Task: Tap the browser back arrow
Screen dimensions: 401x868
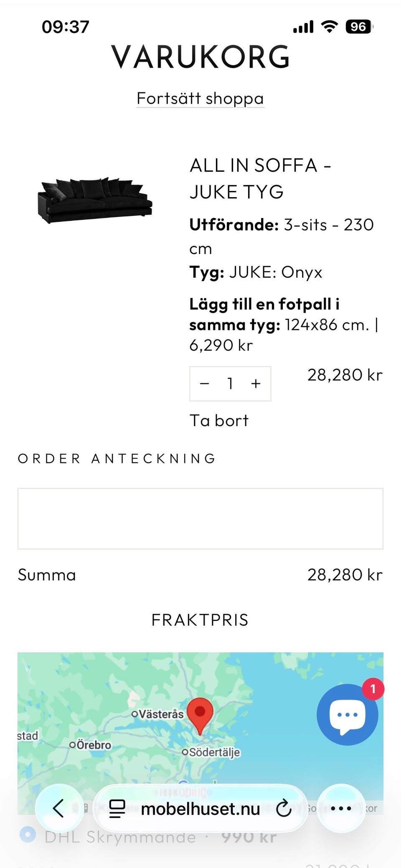Action: click(x=58, y=808)
